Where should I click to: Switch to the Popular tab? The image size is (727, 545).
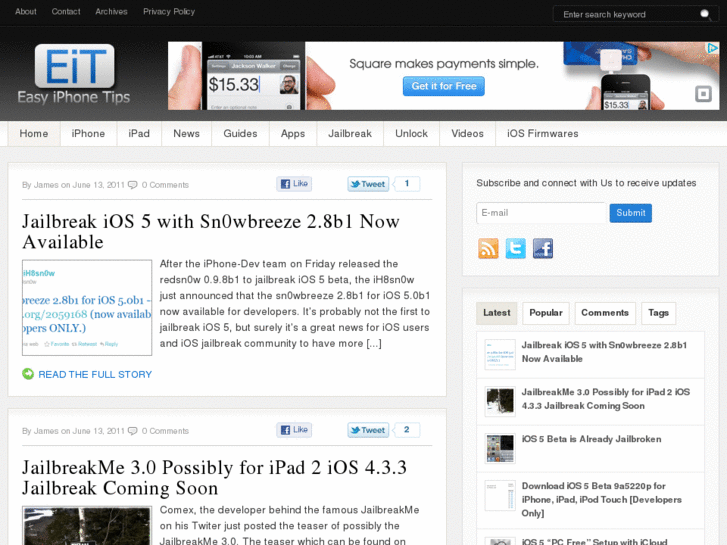(546, 313)
